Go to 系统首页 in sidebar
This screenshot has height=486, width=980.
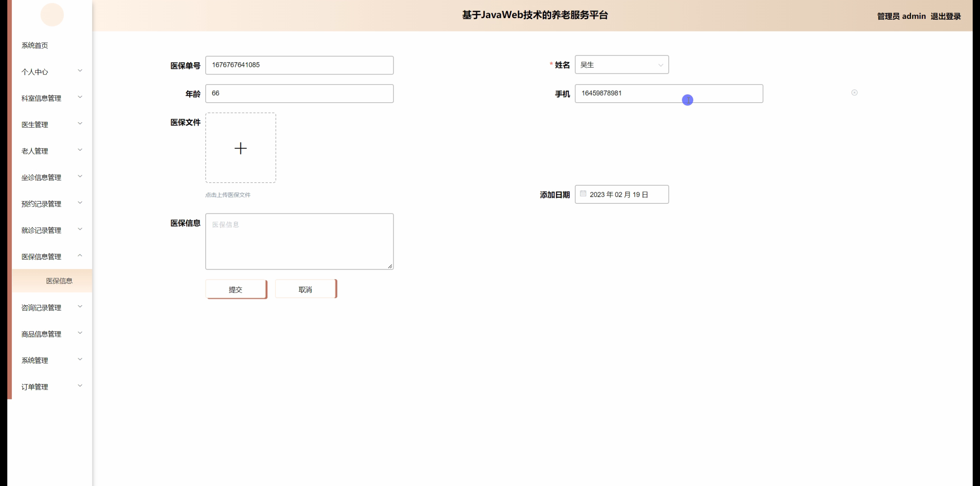(x=35, y=45)
